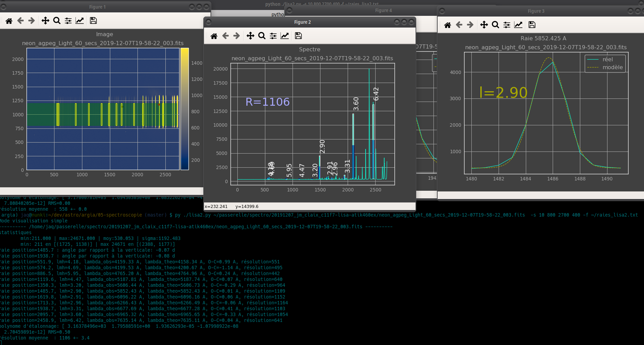Click Home reset view icon in Figure 1
Viewport: 644px width, 345px height.
point(9,21)
